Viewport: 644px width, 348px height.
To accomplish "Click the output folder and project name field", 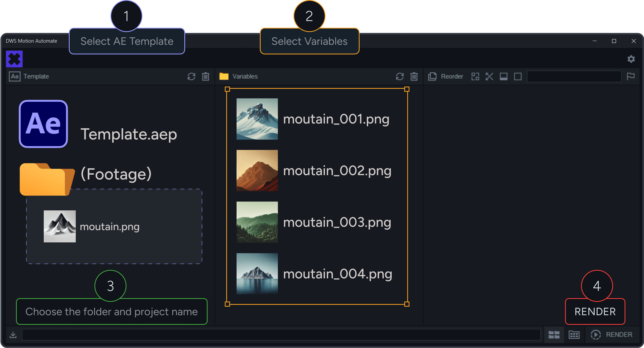I will (x=281, y=335).
